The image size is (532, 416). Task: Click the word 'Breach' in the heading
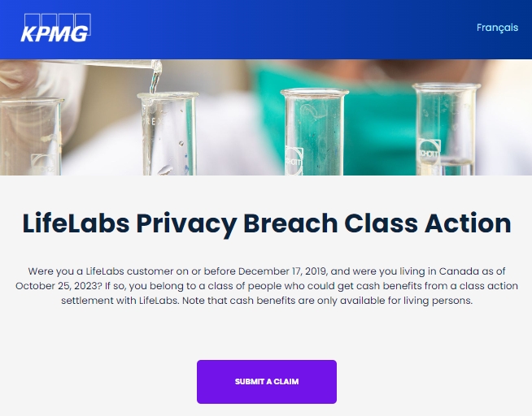290,223
